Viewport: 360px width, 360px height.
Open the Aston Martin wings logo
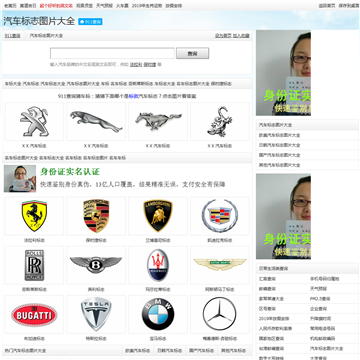coord(220,265)
